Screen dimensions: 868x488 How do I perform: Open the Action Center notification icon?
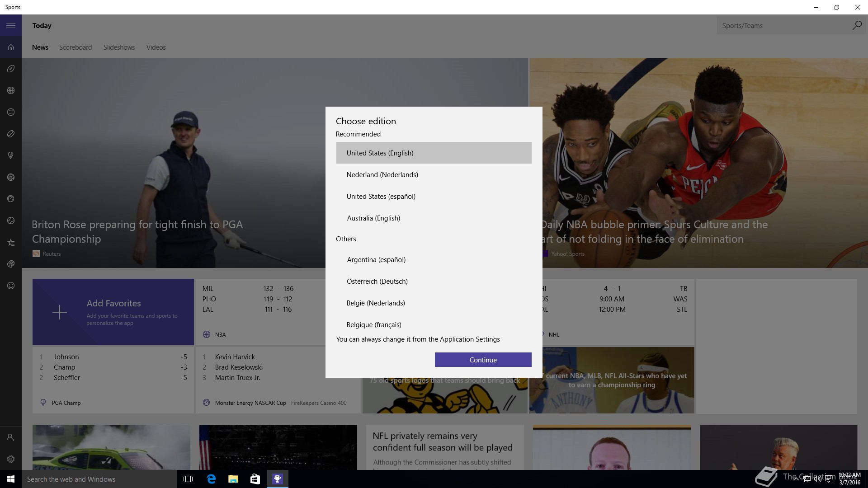coord(829,479)
